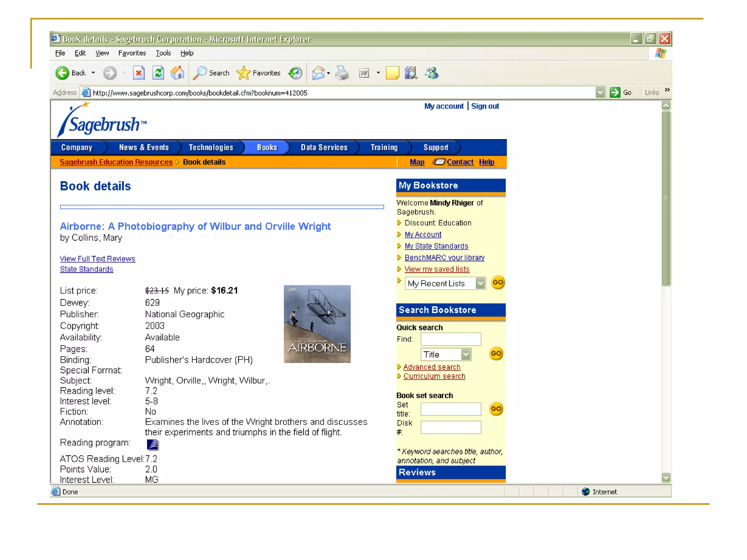Open the My Recent Lists dropdown
Image resolution: width=747 pixels, height=560 pixels.
point(480,283)
